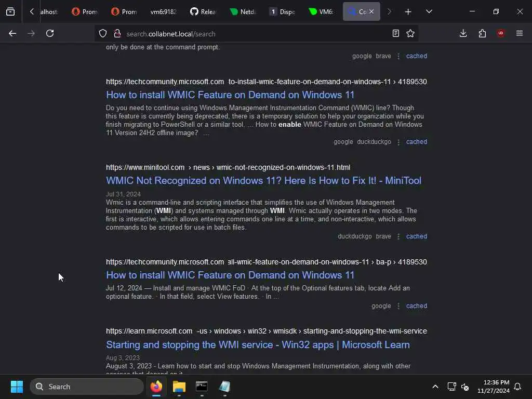Expand options dots for Jul 12 2024 result
Screen dimensions: 532x399
pos(398,306)
